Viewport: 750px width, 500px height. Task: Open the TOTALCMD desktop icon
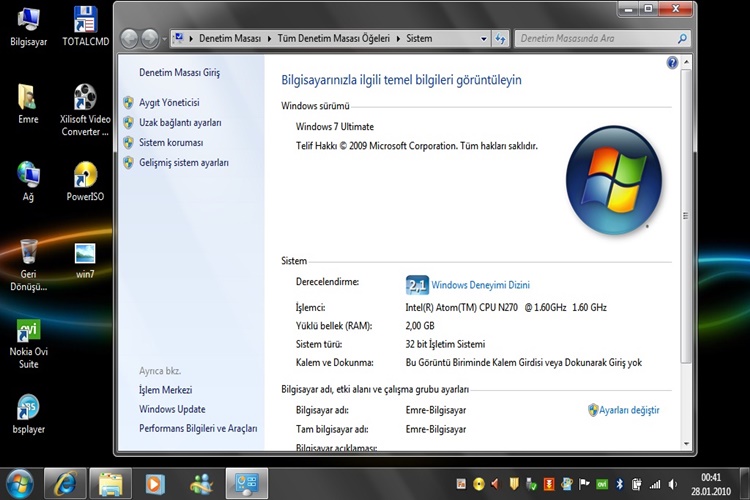coord(85,27)
